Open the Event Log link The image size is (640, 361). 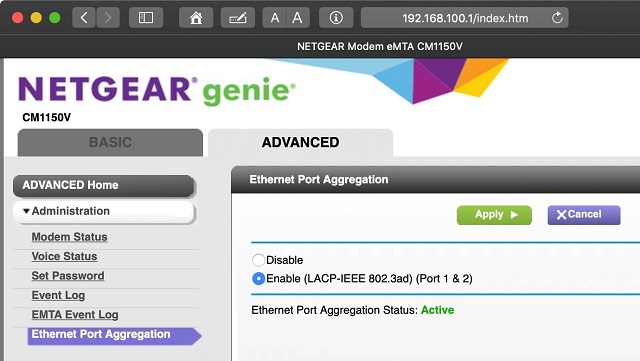pos(58,295)
